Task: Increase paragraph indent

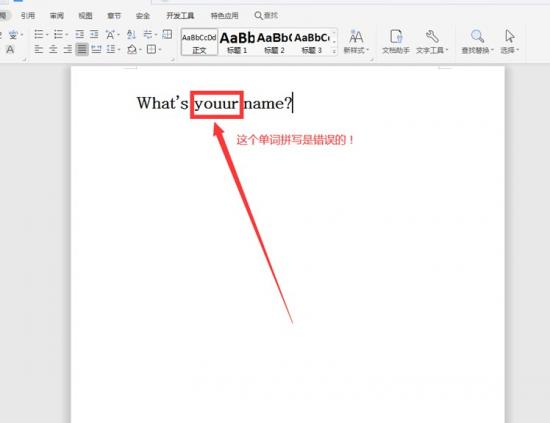Action: [94, 34]
